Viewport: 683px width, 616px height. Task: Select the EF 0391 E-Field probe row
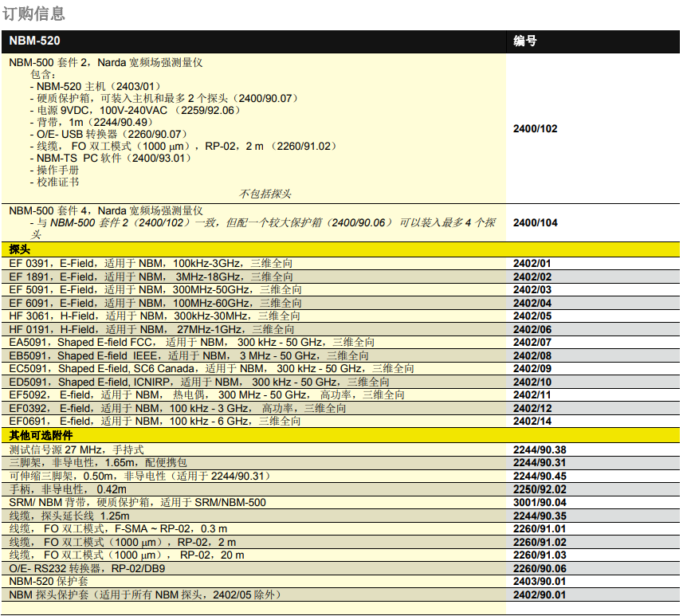(x=151, y=263)
